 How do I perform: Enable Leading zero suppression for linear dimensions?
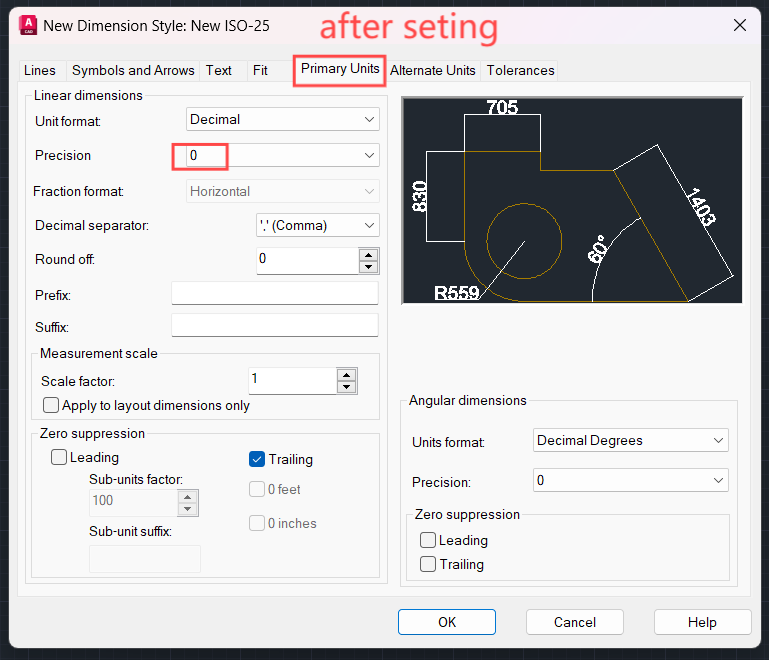tap(59, 458)
